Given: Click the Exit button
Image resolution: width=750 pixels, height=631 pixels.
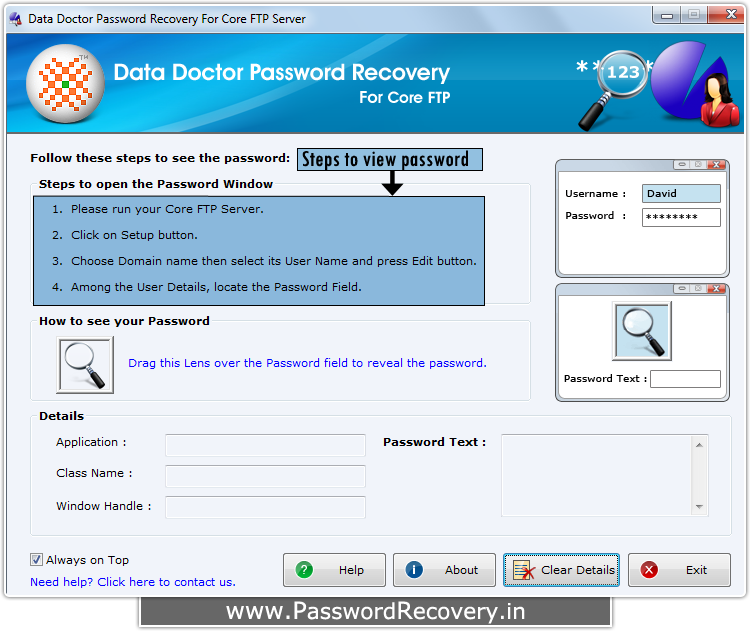Looking at the screenshot, I should [679, 570].
